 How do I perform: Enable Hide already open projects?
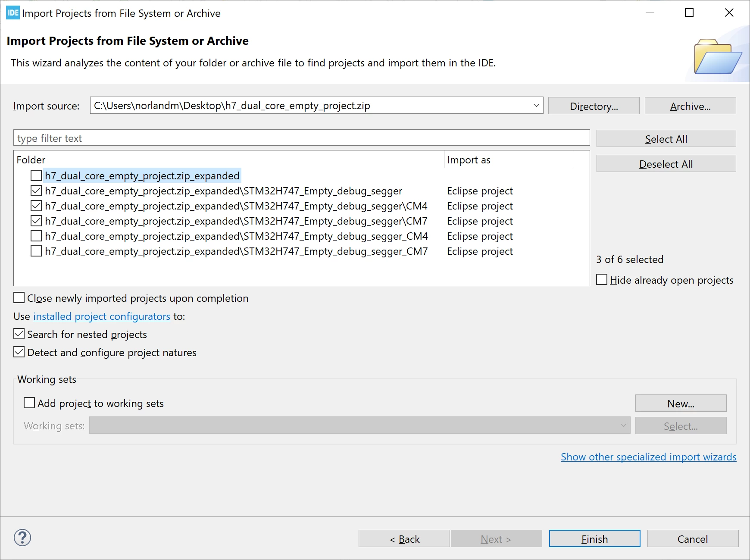tap(602, 279)
